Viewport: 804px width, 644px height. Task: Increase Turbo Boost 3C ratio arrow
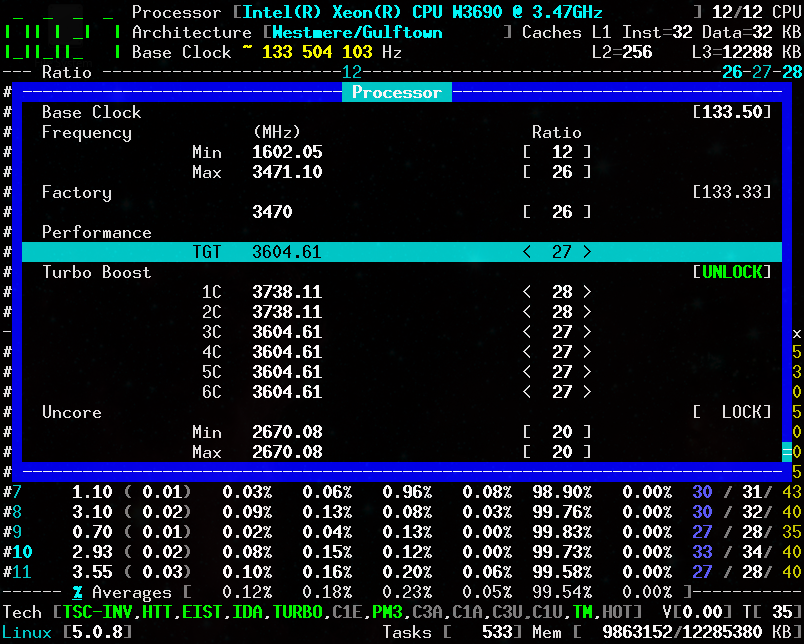point(587,332)
